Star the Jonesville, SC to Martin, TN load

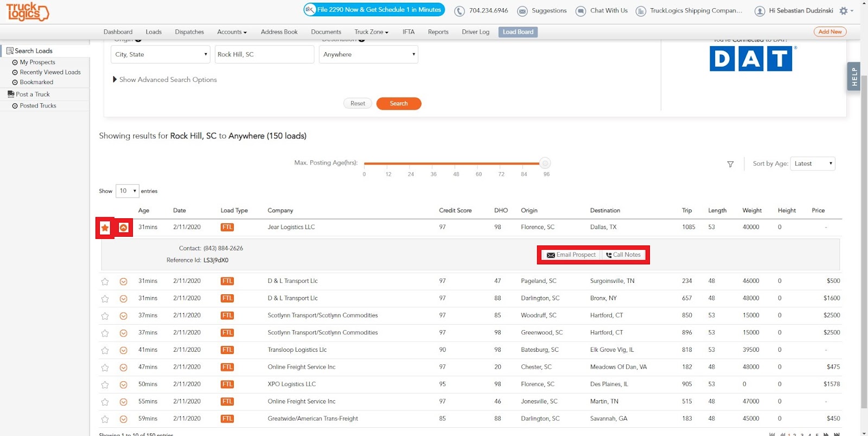[x=105, y=402]
